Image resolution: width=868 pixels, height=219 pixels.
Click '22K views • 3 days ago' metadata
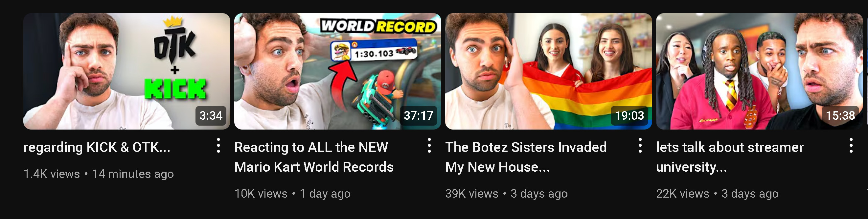coord(718,194)
